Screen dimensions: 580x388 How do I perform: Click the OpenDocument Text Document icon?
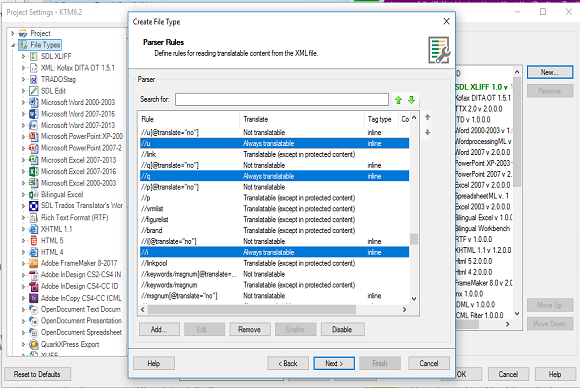tap(34, 309)
